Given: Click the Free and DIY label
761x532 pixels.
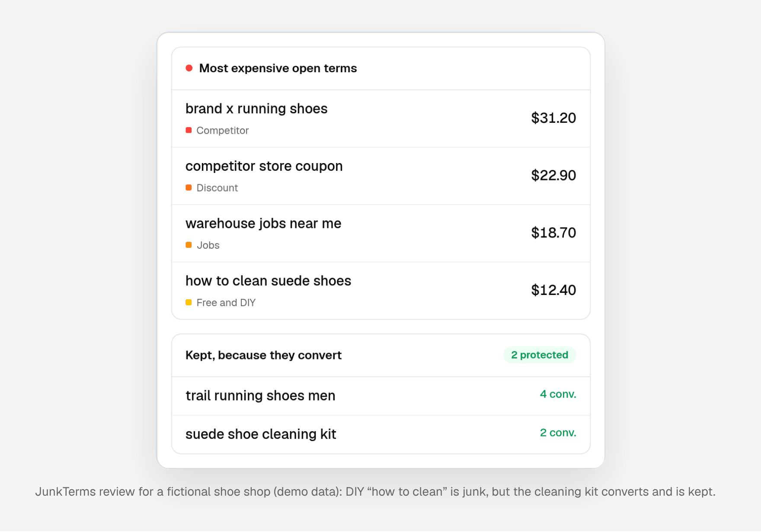Looking at the screenshot, I should coord(226,303).
